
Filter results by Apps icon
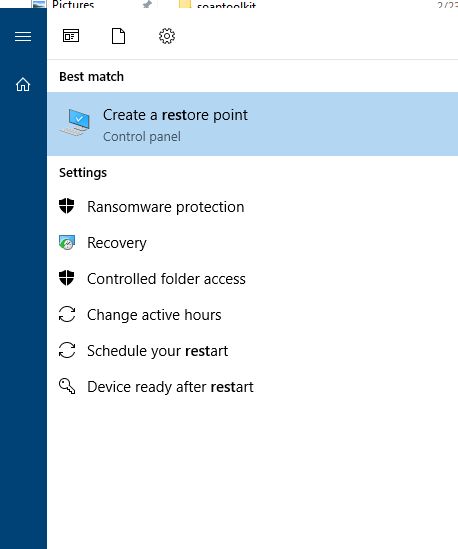tap(71, 36)
